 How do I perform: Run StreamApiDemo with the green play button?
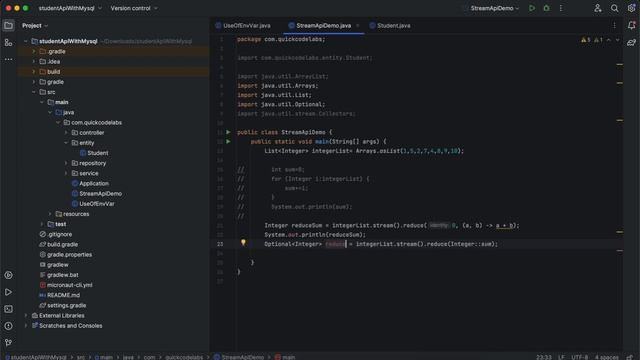click(x=532, y=8)
